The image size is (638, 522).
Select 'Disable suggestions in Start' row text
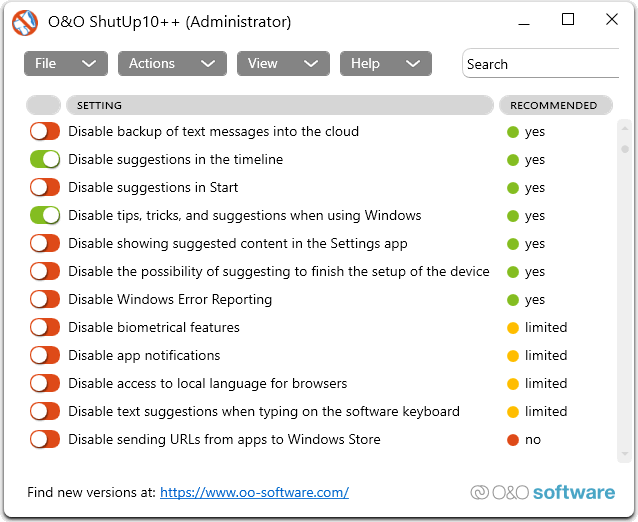[153, 187]
